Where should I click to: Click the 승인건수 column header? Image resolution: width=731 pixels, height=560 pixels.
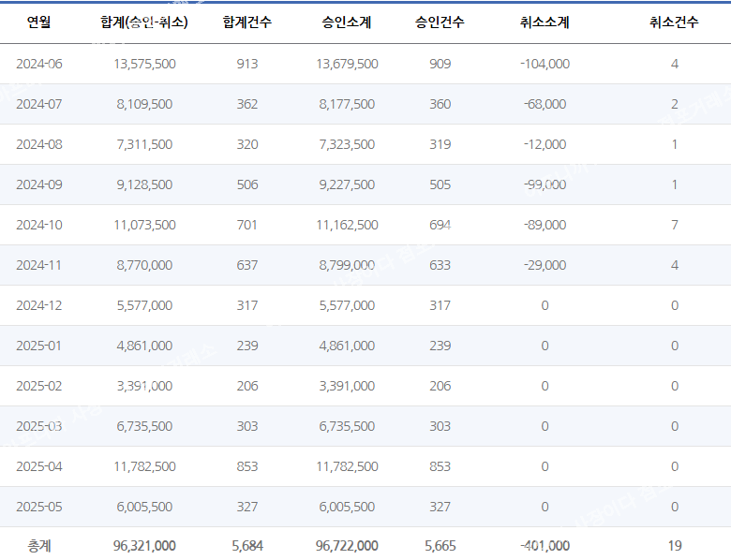(440, 22)
